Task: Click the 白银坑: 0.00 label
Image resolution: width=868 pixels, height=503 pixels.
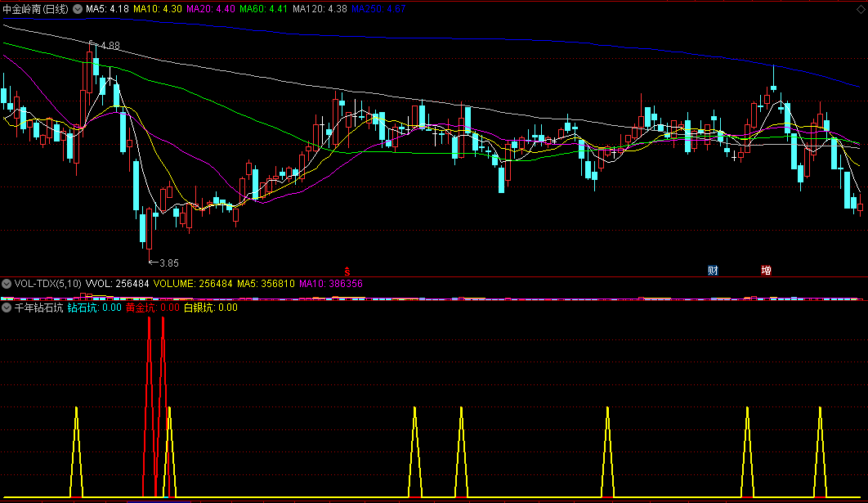Action: pos(211,308)
